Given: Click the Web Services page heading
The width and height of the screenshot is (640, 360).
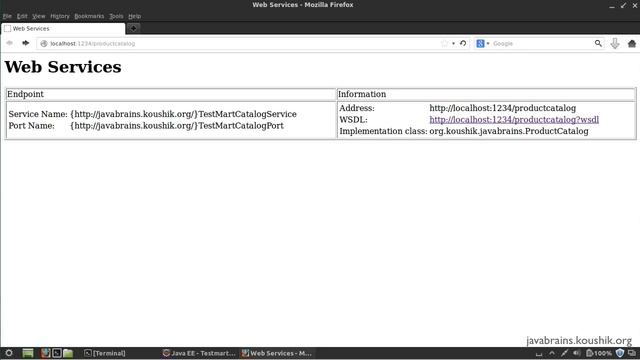Looking at the screenshot, I should click(x=63, y=67).
